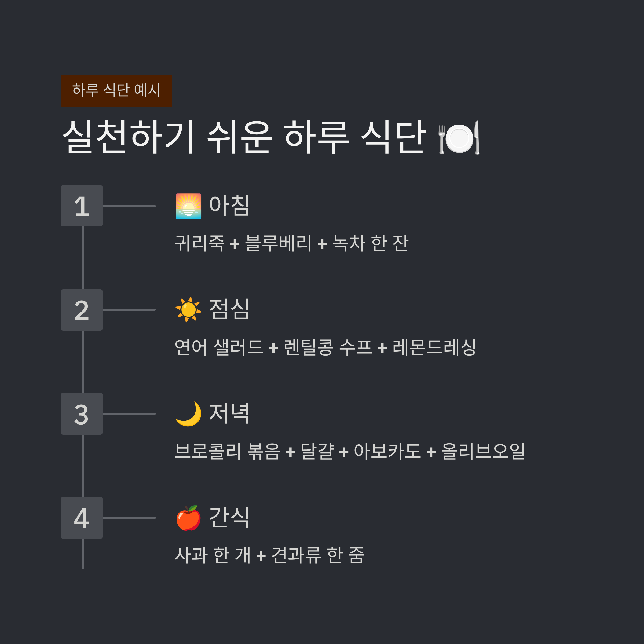Click the 브로콜리 볶음 dinner menu text
644x644 pixels.
(350, 451)
